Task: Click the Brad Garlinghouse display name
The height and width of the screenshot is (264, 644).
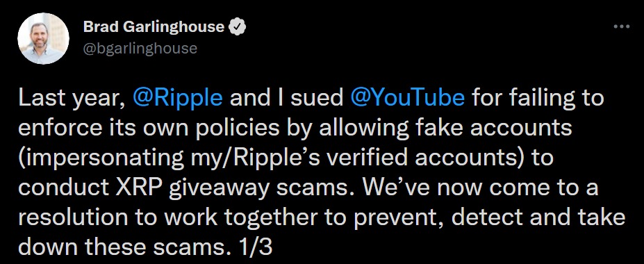Action: click(154, 27)
